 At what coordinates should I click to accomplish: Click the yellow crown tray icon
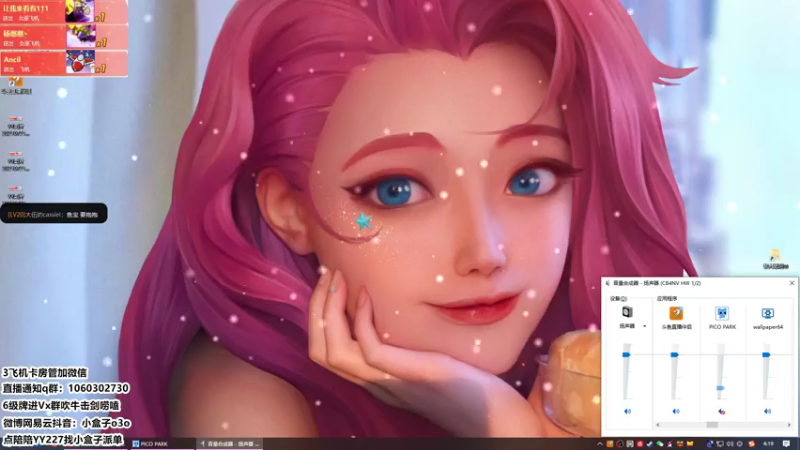(690, 444)
